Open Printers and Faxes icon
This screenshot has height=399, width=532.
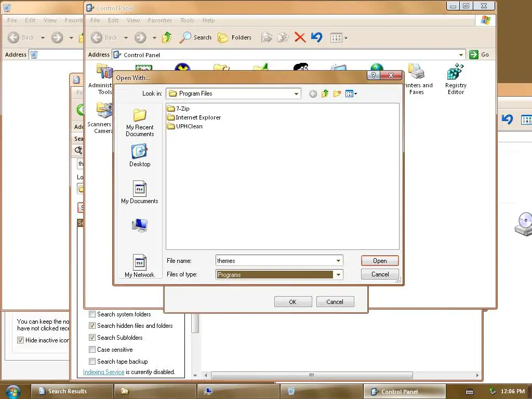click(x=417, y=79)
